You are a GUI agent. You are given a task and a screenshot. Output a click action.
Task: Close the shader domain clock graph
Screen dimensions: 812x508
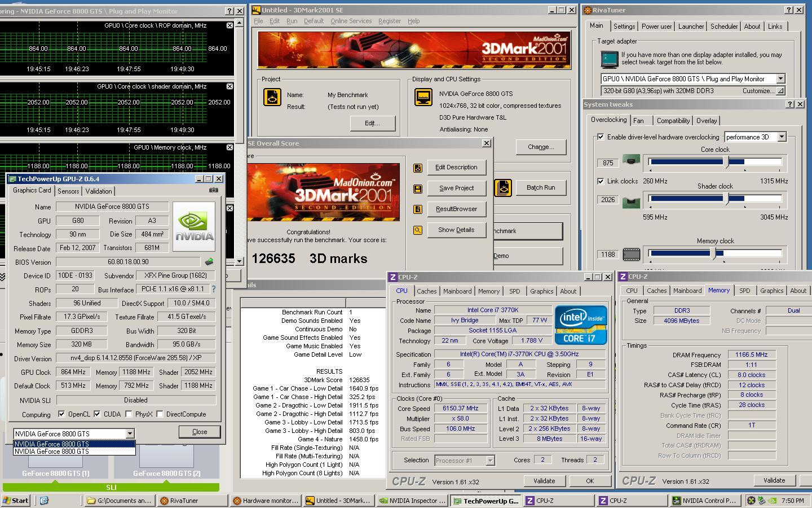[x=230, y=86]
